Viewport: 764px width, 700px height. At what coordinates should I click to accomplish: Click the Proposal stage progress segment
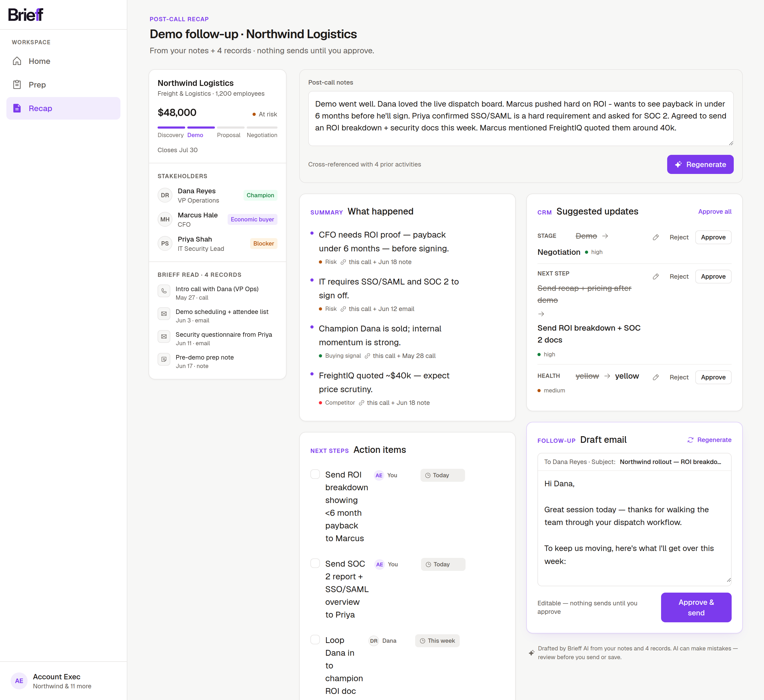[x=231, y=128]
